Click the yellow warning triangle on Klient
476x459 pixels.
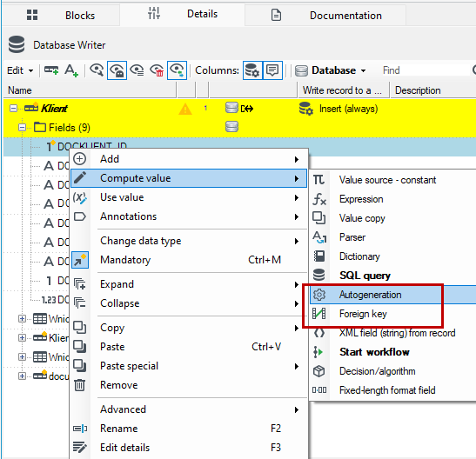pyautogui.click(x=185, y=109)
